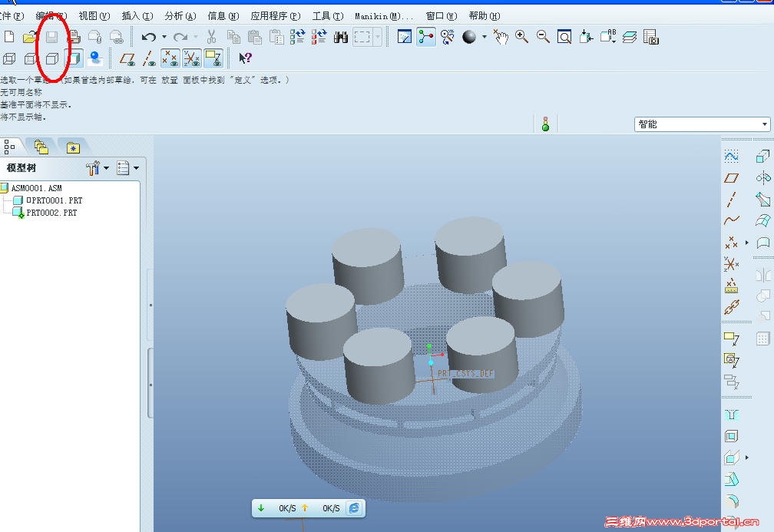Image resolution: width=774 pixels, height=532 pixels.
Task: Select the Hole tool in right toolbar
Action: tap(731, 415)
